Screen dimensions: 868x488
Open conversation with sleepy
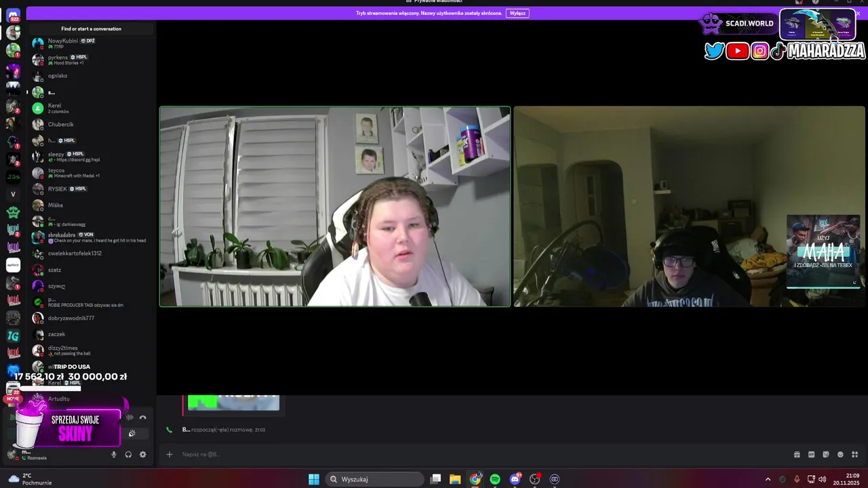pyautogui.click(x=91, y=157)
